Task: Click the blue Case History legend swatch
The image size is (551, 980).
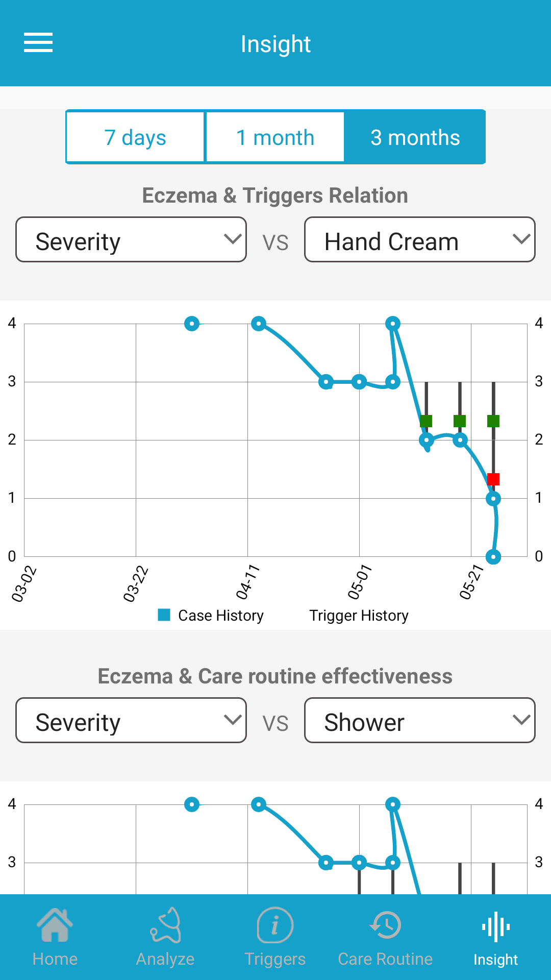Action: 164,615
